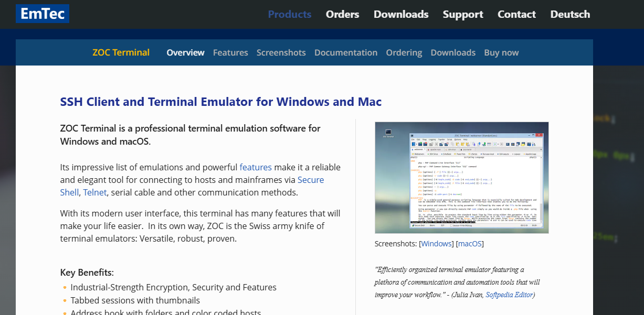Select the Overview tab
Screen dimensions: 644x315
pos(185,52)
